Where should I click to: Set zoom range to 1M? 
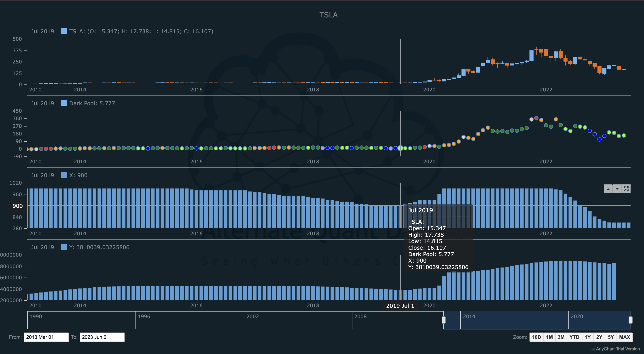click(x=549, y=337)
